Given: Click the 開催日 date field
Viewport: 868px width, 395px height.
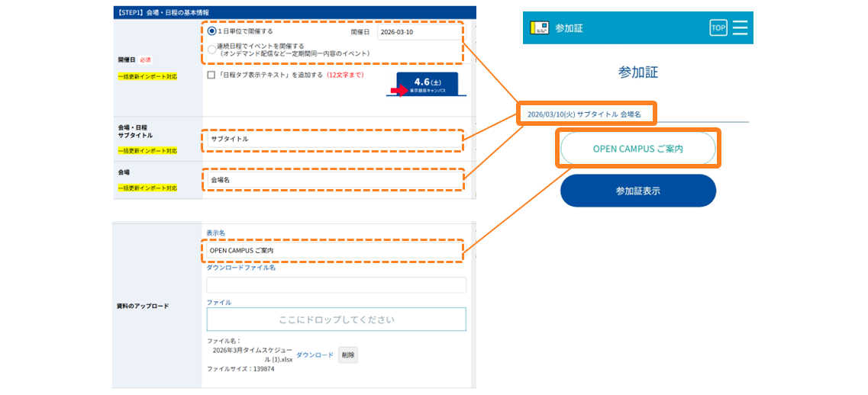Looking at the screenshot, I should point(421,32).
